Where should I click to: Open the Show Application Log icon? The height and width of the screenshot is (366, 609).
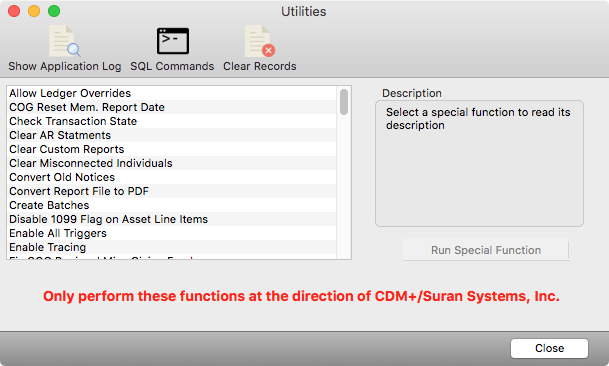(x=64, y=42)
